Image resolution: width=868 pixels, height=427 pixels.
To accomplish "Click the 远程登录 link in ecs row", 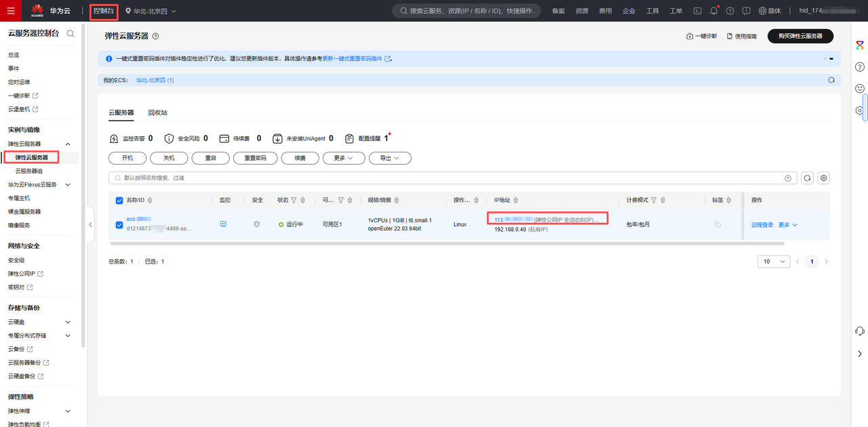I will point(762,224).
